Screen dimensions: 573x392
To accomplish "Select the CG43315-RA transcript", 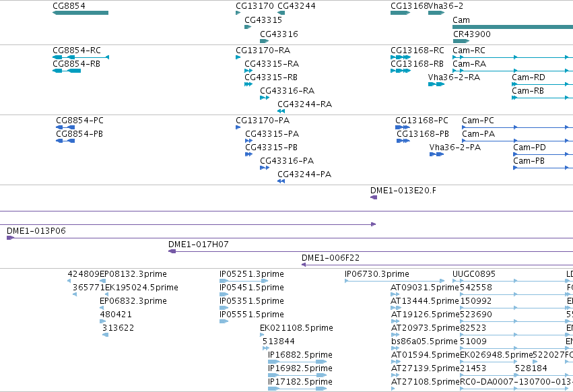I will (248, 71).
